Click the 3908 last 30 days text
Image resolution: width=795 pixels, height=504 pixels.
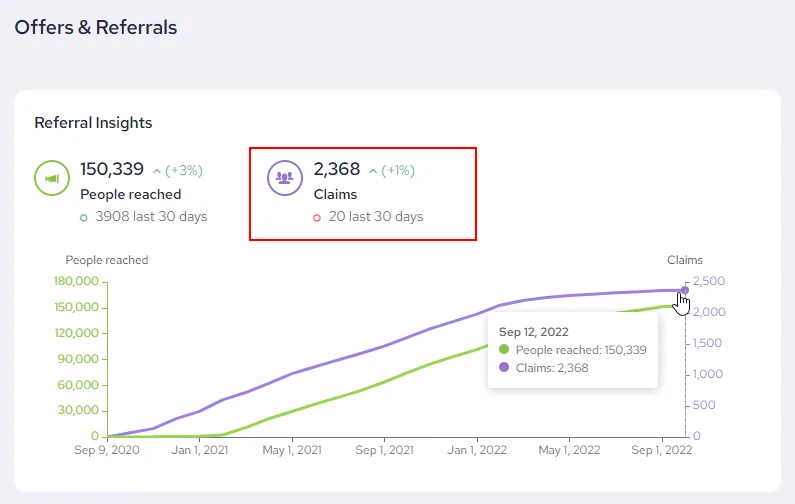[151, 217]
